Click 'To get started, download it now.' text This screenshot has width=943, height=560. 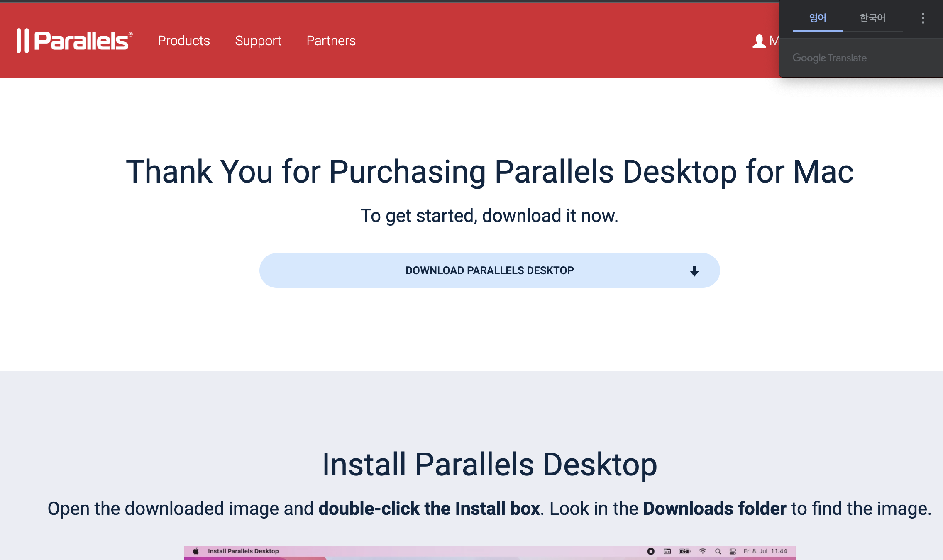click(x=489, y=216)
